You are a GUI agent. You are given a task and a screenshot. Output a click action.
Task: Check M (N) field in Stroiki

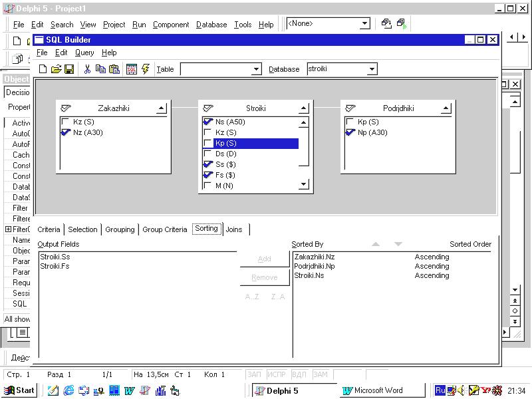point(207,186)
